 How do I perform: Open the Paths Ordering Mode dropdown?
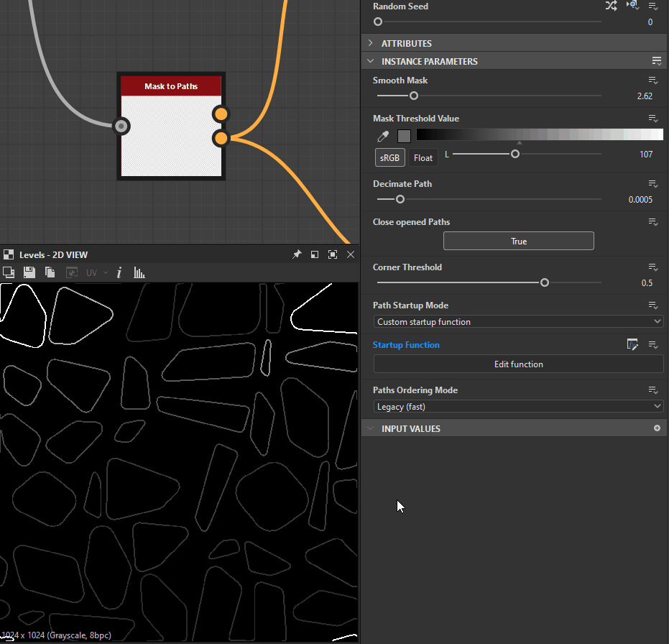coord(518,406)
